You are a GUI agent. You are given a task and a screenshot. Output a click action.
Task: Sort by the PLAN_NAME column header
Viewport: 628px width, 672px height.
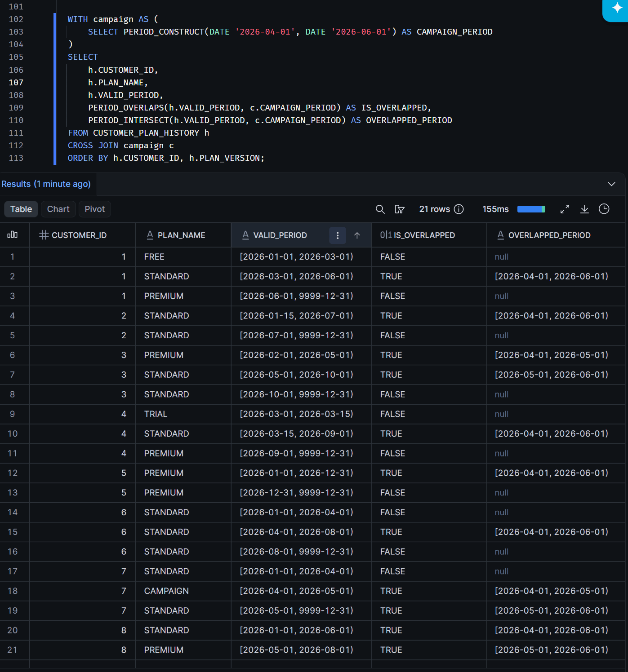tap(181, 235)
